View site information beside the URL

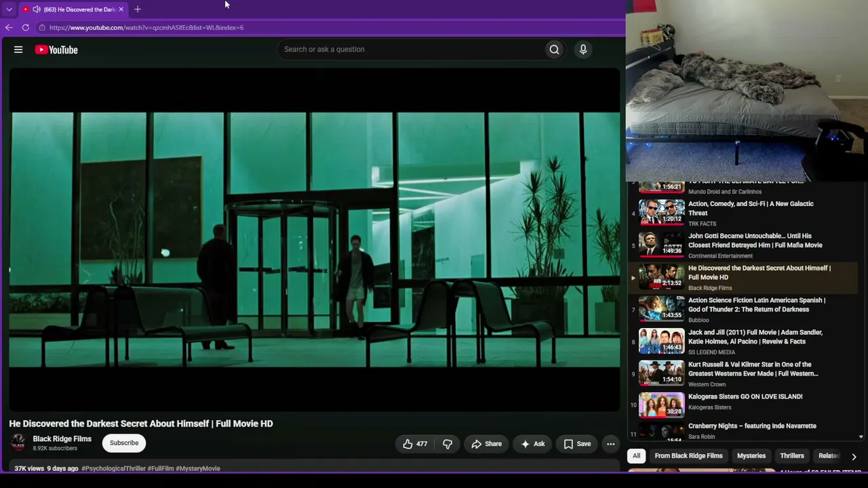tap(42, 28)
